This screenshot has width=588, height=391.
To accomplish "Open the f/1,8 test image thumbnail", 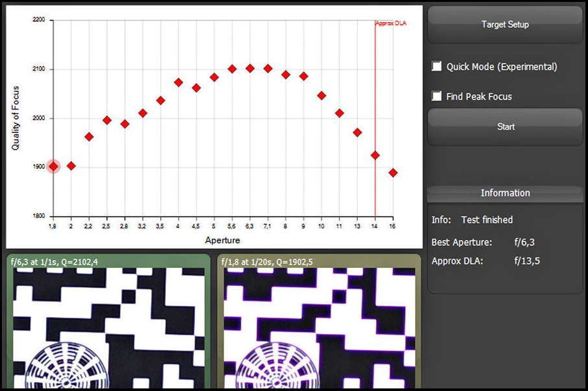I will pyautogui.click(x=320, y=324).
